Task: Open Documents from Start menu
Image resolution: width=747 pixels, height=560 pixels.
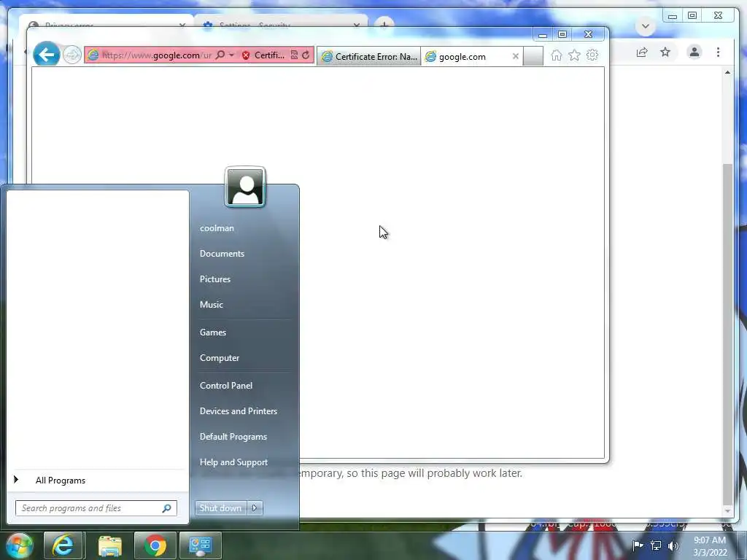Action: click(x=222, y=253)
